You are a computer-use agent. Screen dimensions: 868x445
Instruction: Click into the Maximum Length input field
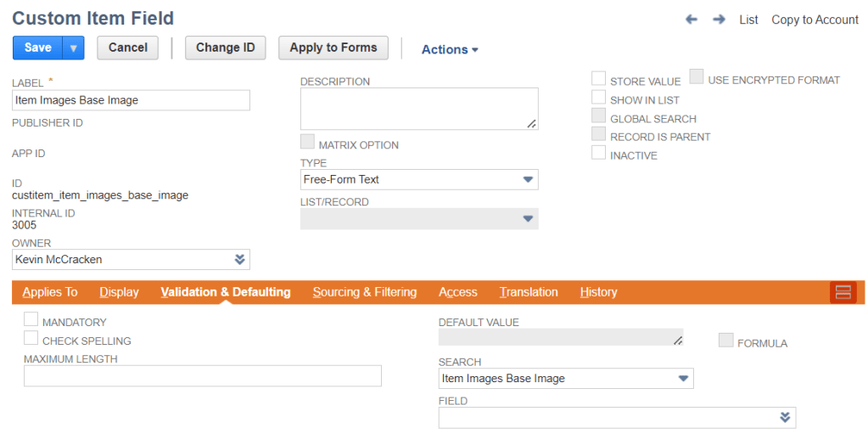[x=202, y=376]
